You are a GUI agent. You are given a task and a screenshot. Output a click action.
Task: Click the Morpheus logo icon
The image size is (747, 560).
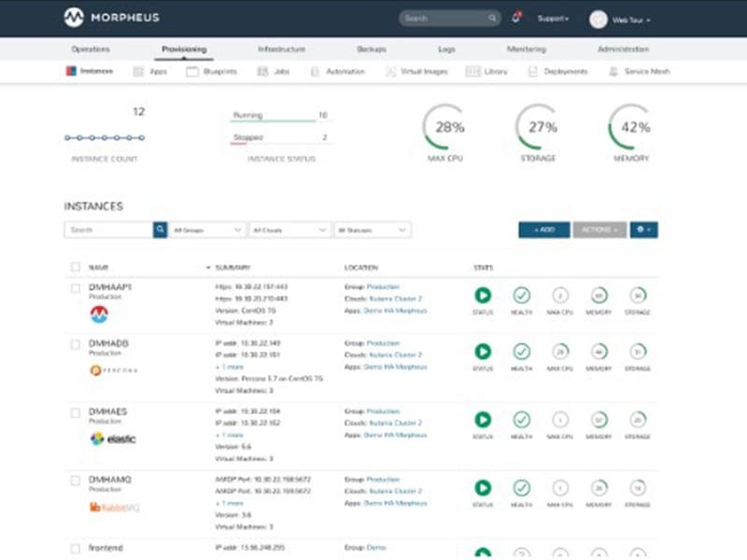(74, 18)
